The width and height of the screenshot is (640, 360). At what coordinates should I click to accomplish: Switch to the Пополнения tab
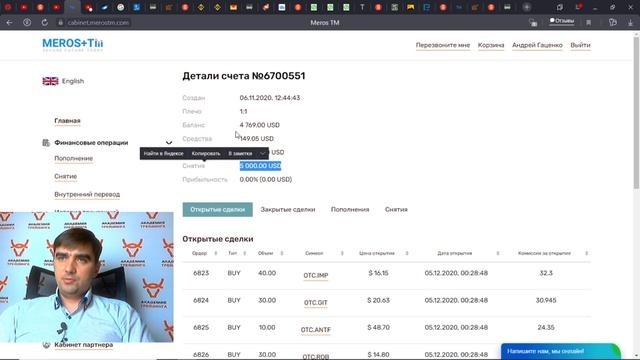point(350,209)
